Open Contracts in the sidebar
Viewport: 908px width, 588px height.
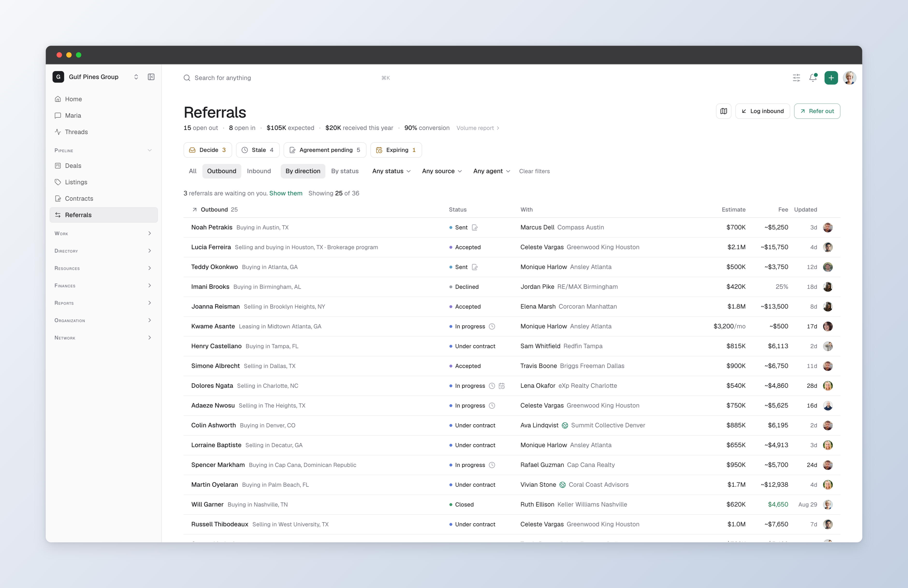pos(103,199)
